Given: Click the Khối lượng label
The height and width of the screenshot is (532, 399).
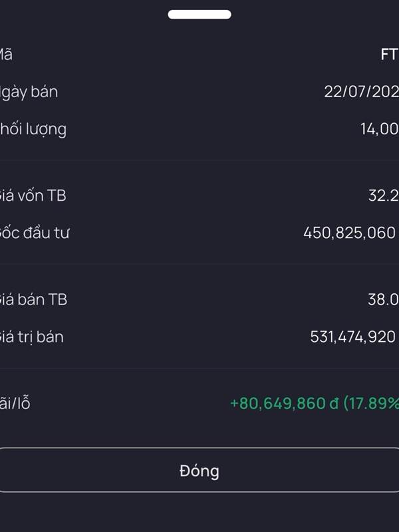Looking at the screenshot, I should point(33,129).
